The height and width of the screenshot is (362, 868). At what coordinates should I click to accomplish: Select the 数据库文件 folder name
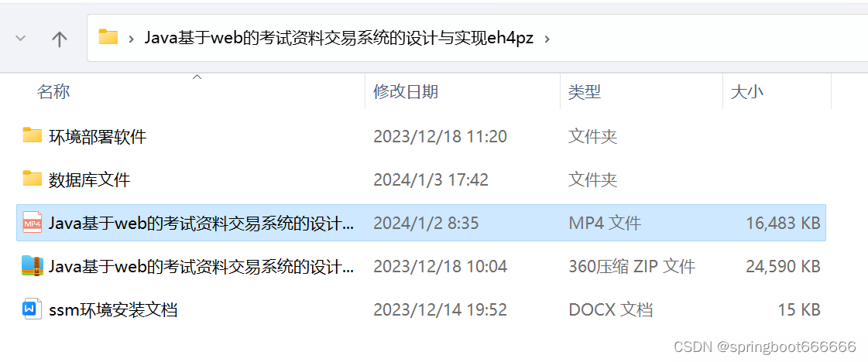[90, 179]
